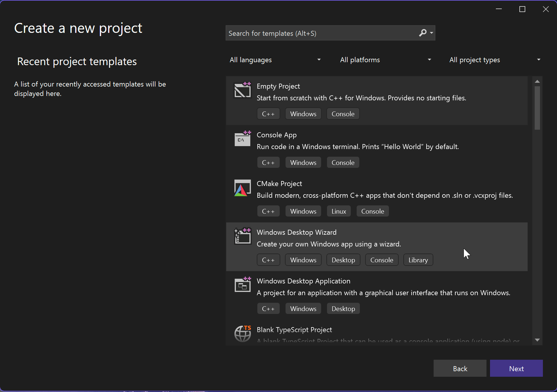The image size is (557, 392).
Task: Click the Windows tag under Windows Desktop Application
Action: (303, 309)
